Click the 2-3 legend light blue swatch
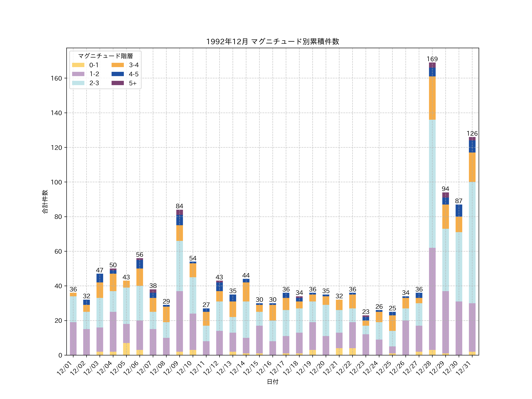 pyautogui.click(x=78, y=83)
